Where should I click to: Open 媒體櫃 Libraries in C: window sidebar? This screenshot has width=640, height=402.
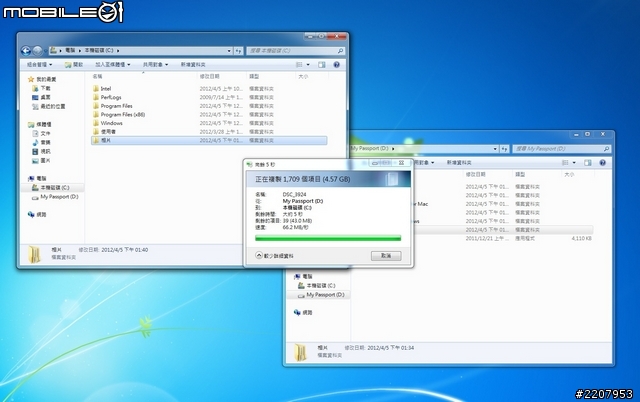pos(40,124)
